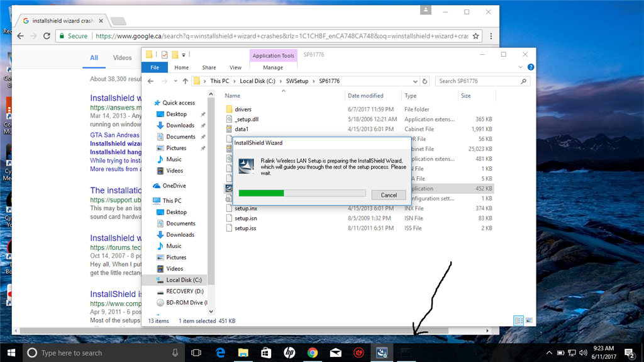
Task: Click the Explorer forward arrow
Action: click(x=164, y=81)
